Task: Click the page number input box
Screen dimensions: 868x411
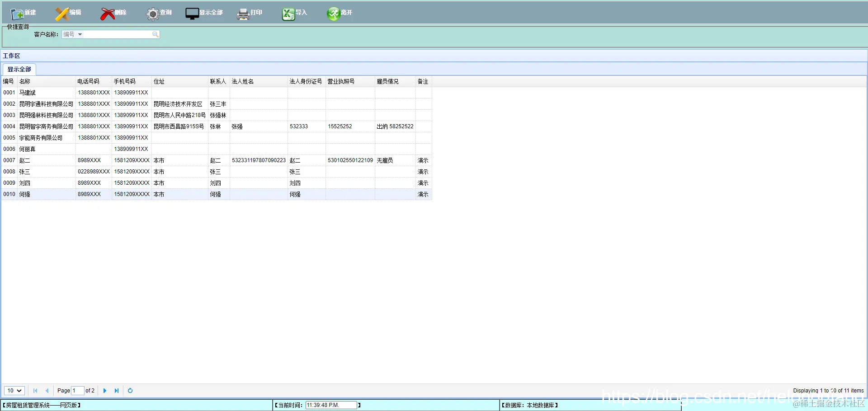Action: (78, 391)
